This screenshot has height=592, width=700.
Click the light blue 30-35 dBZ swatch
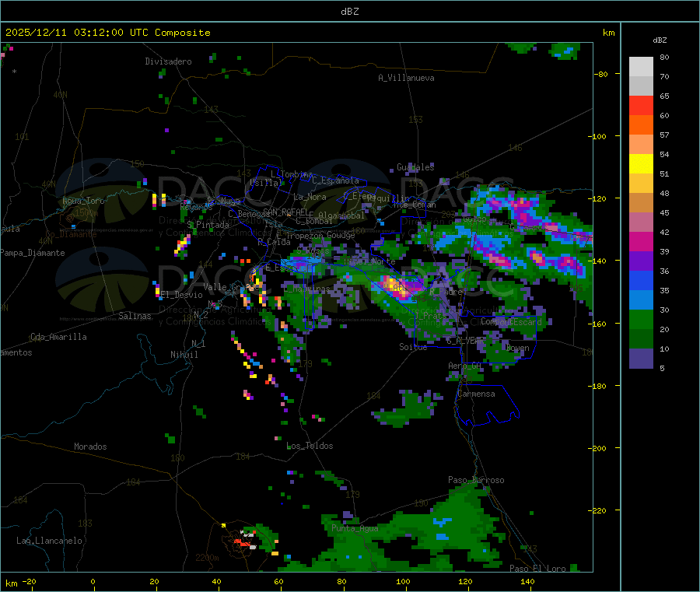tap(641, 300)
